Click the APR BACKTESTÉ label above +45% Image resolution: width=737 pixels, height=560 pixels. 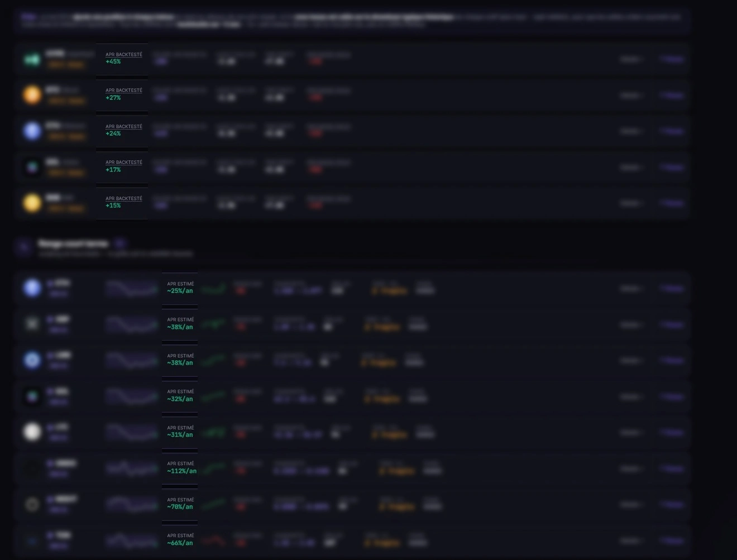(124, 54)
